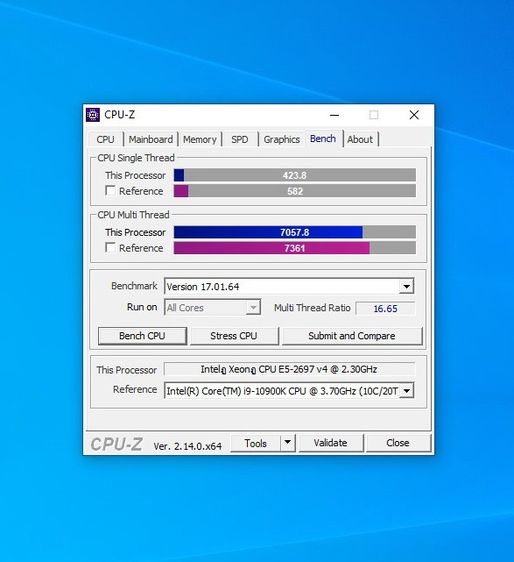
Task: Select the Bench tab
Action: [x=323, y=139]
